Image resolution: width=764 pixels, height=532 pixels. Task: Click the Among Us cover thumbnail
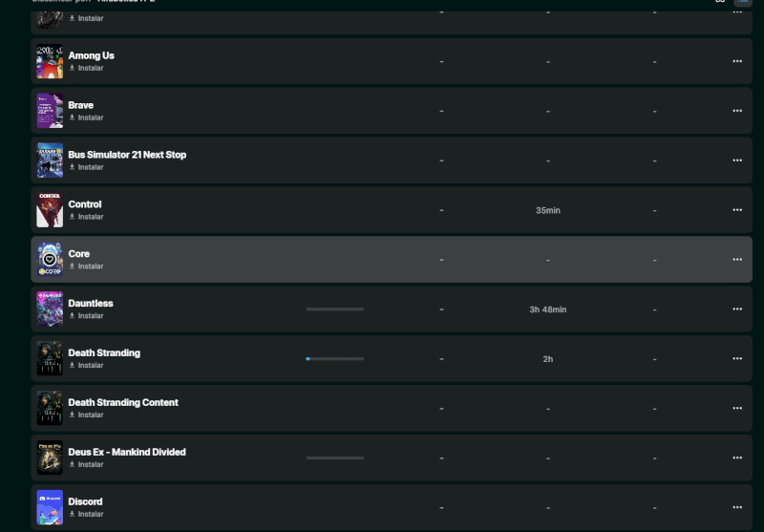pos(50,61)
